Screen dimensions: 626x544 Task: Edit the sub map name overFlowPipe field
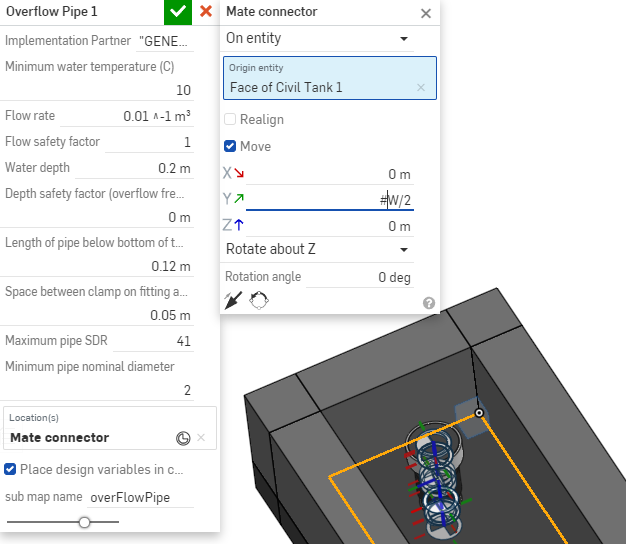(141, 498)
